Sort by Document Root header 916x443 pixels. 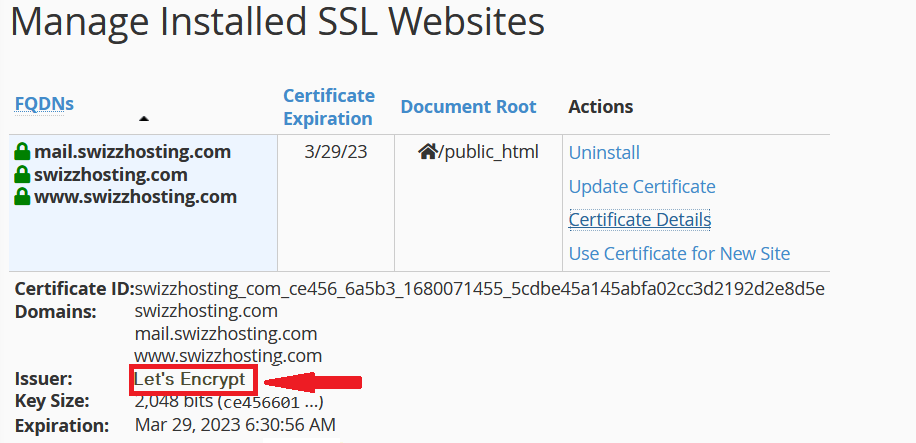pyautogui.click(x=468, y=107)
